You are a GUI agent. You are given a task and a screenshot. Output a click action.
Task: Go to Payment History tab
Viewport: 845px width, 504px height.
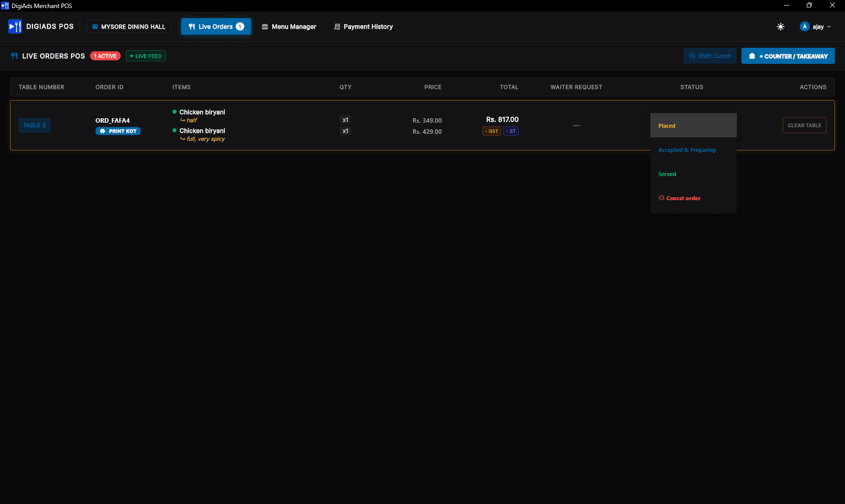[x=363, y=27]
